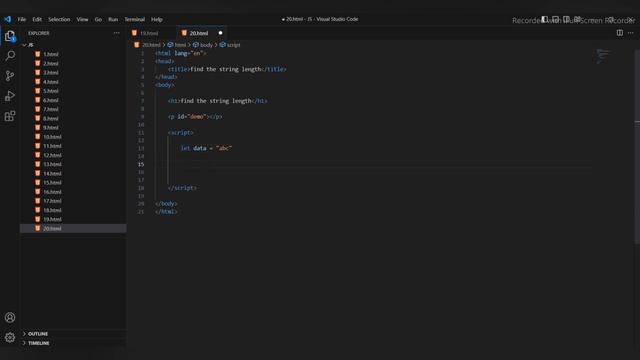Click the html breadcrumb item
This screenshot has width=640, height=360.
point(177,45)
